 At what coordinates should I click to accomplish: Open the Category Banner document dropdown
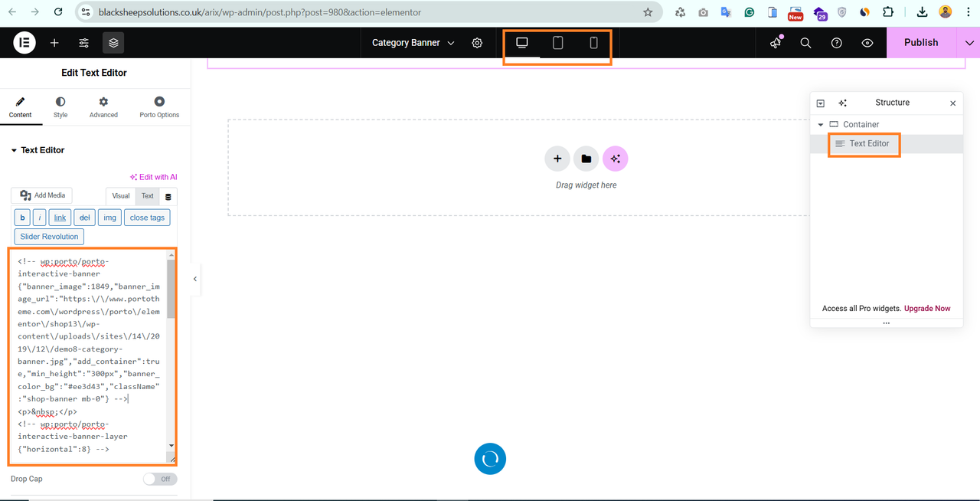pyautogui.click(x=413, y=43)
